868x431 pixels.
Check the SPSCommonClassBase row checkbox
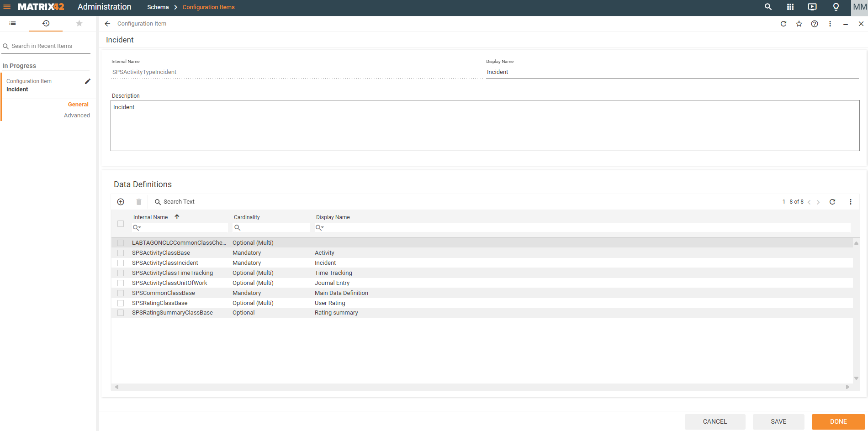[x=121, y=293]
